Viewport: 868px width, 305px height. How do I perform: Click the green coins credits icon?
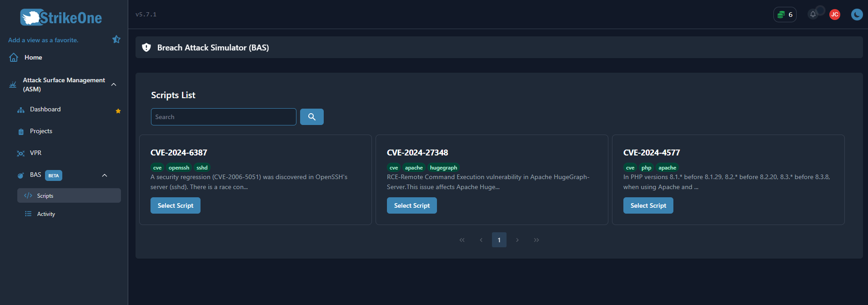click(781, 15)
